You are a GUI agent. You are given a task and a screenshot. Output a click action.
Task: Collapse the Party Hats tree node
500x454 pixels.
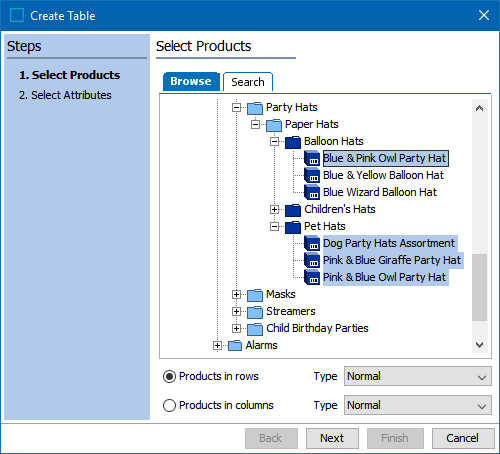point(236,108)
